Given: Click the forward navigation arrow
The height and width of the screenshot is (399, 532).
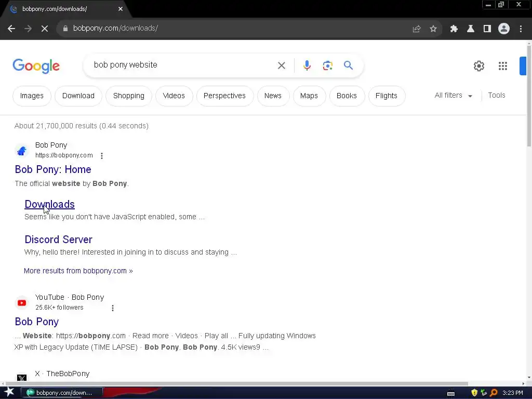Looking at the screenshot, I should [28, 29].
